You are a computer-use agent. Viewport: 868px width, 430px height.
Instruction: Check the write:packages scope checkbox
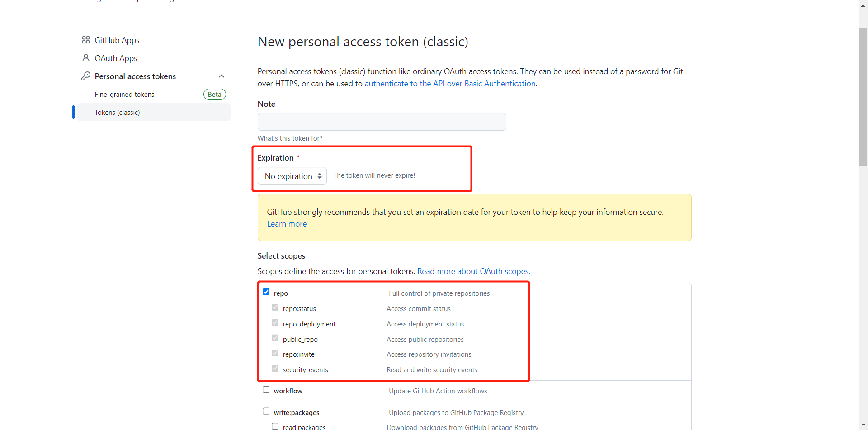click(x=266, y=411)
